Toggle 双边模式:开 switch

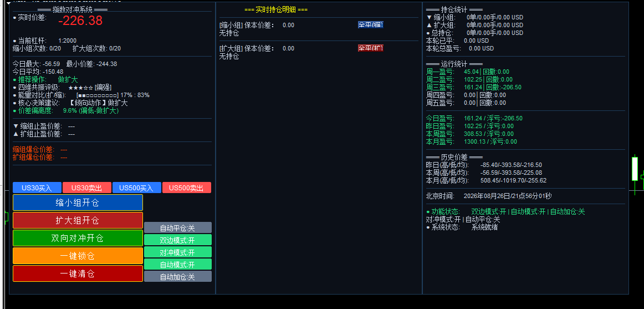click(x=177, y=240)
